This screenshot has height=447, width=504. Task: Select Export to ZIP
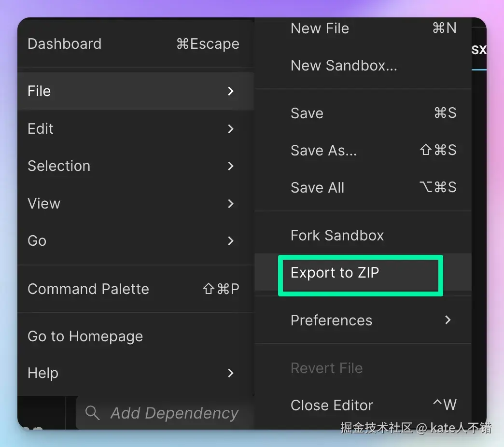pyautogui.click(x=360, y=273)
